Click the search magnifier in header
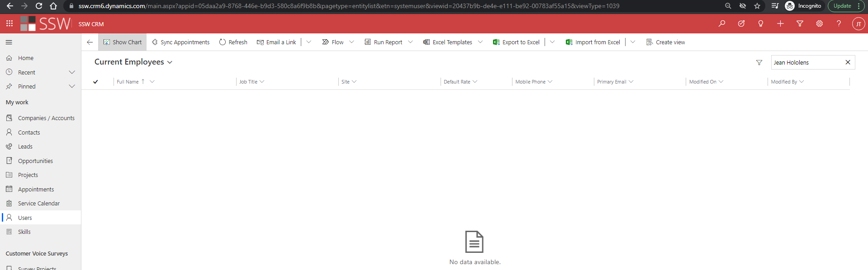Screen dimensions: 868x270 pyautogui.click(x=721, y=23)
